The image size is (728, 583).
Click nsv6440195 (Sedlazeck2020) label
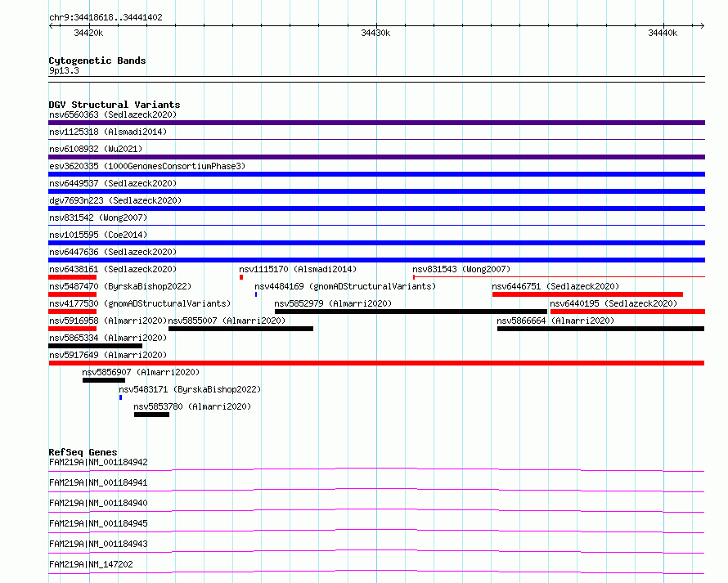coord(613,303)
